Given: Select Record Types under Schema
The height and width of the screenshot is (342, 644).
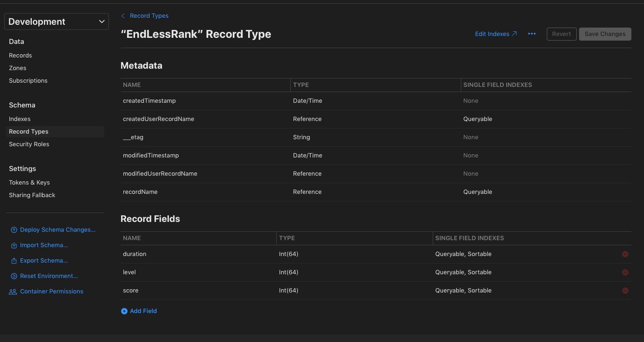Looking at the screenshot, I should [x=55, y=132].
